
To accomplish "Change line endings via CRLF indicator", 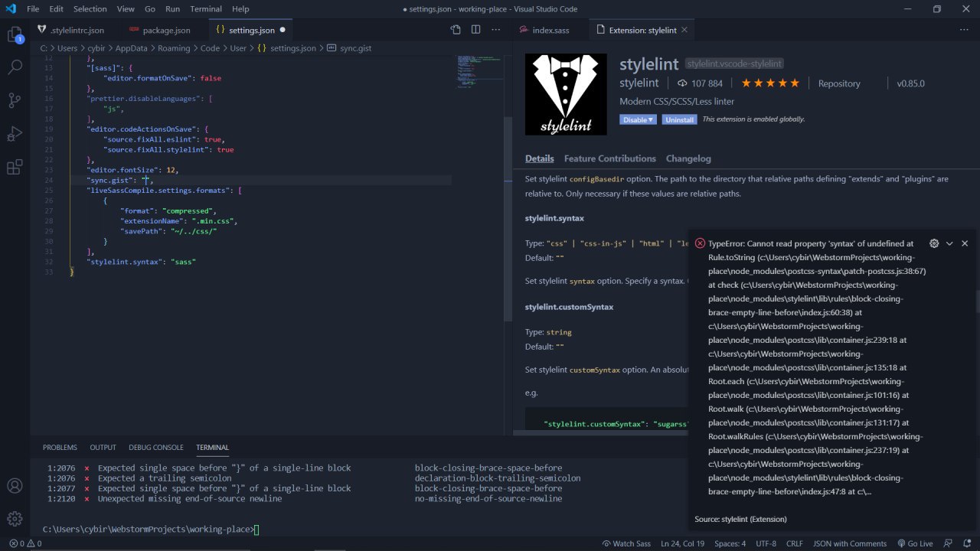I will (794, 543).
